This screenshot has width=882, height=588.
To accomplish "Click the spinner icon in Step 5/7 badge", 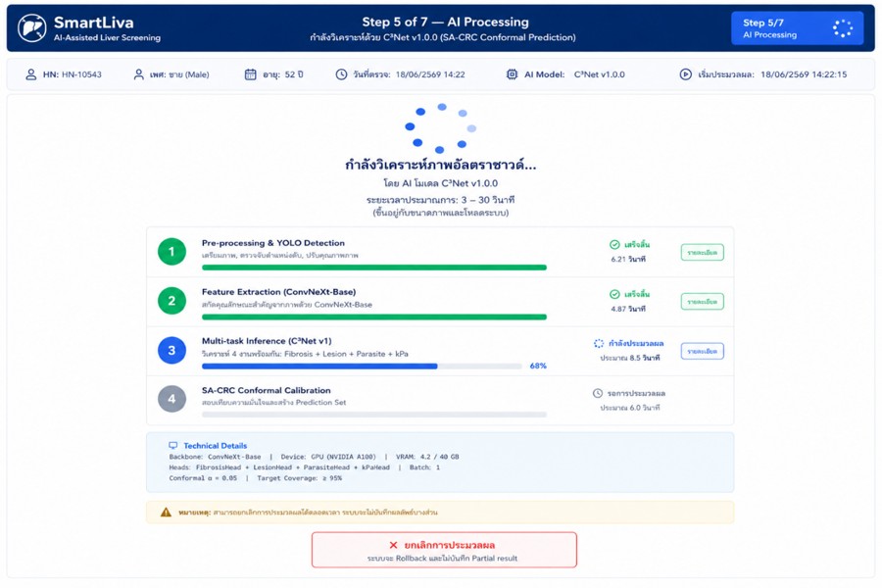I will tap(842, 28).
